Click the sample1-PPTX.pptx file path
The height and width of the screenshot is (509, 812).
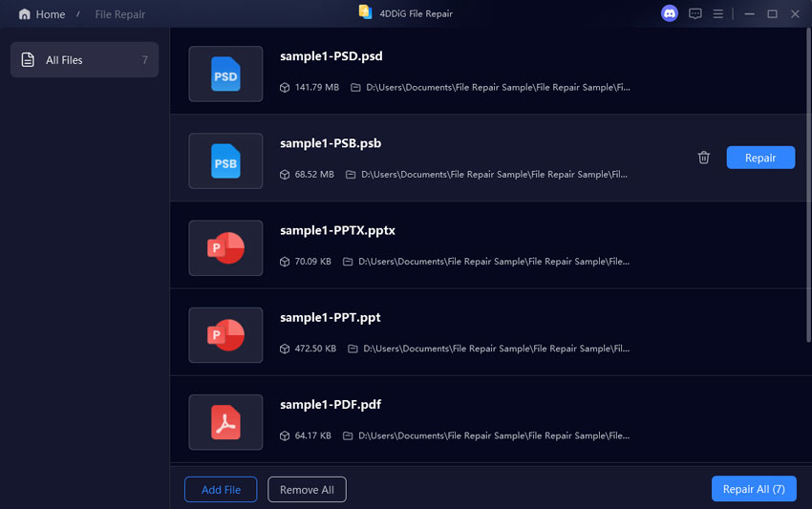[494, 262]
